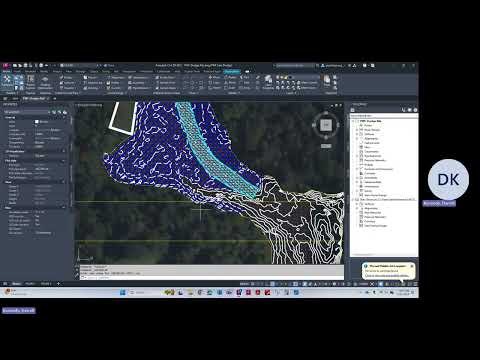Open the Toolspace view dropdown at top
Viewport: 480px width, 360px height.
(x=383, y=116)
